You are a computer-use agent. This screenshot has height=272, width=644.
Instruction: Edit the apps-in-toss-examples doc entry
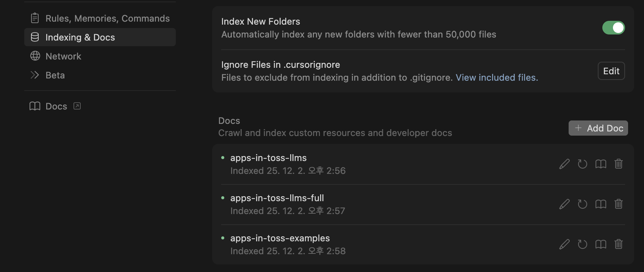pos(564,244)
